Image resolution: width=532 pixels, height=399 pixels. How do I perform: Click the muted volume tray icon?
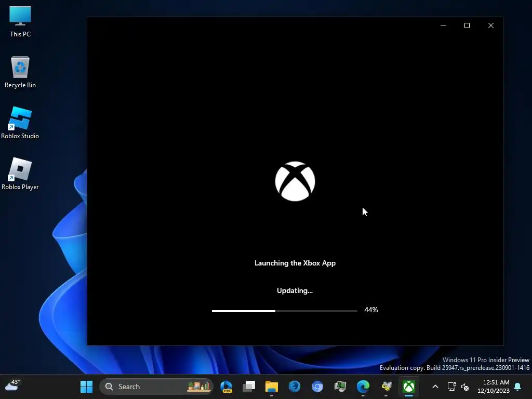click(465, 387)
